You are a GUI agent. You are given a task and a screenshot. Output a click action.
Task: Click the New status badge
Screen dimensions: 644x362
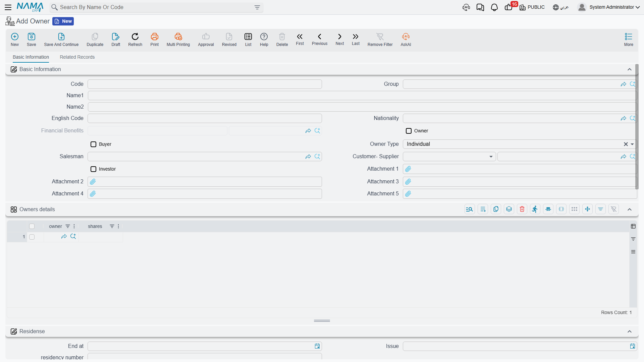pos(63,21)
